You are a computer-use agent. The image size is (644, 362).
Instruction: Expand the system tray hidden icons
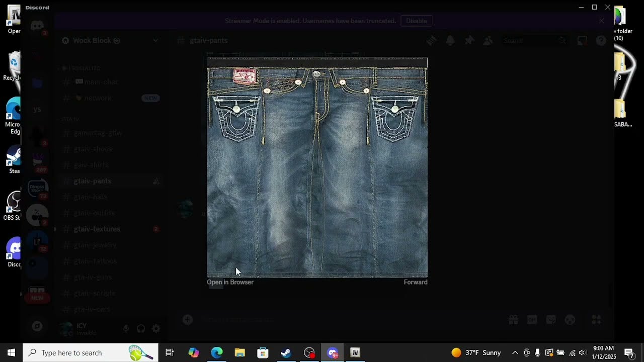click(515, 352)
